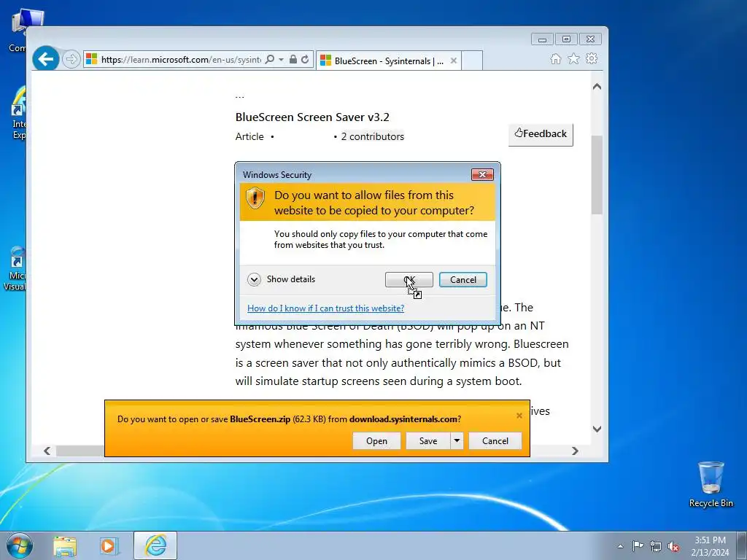The height and width of the screenshot is (560, 747).
Task: Click Cancel in Windows Security dialog
Action: click(x=463, y=280)
